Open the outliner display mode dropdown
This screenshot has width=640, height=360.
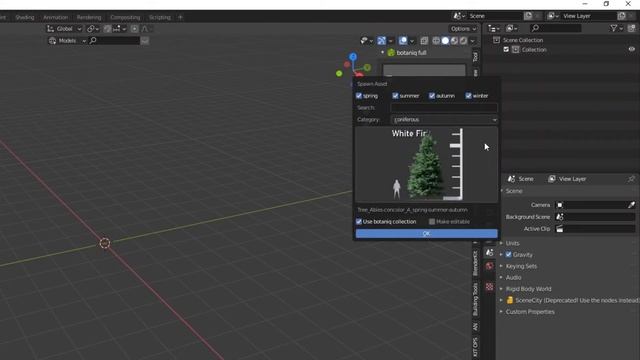coord(511,29)
